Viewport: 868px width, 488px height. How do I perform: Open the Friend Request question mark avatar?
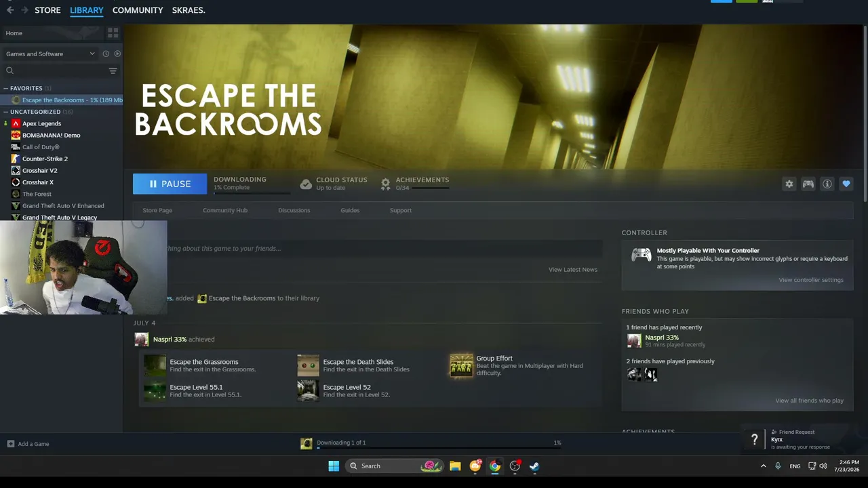[x=754, y=440]
